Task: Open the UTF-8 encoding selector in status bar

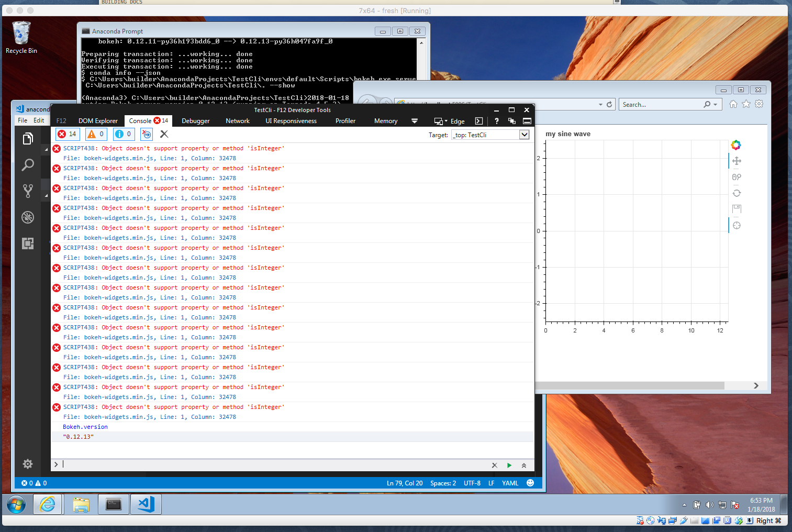Action: tap(472, 483)
